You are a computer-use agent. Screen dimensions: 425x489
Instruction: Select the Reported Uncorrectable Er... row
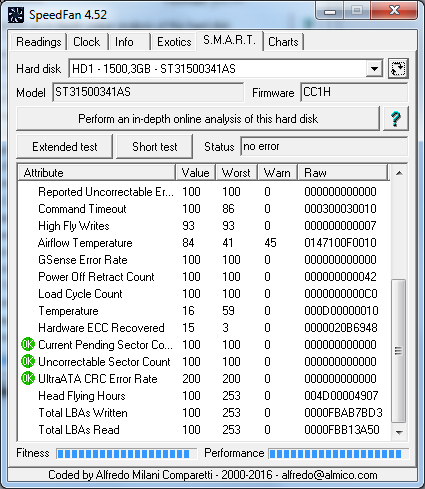point(204,192)
